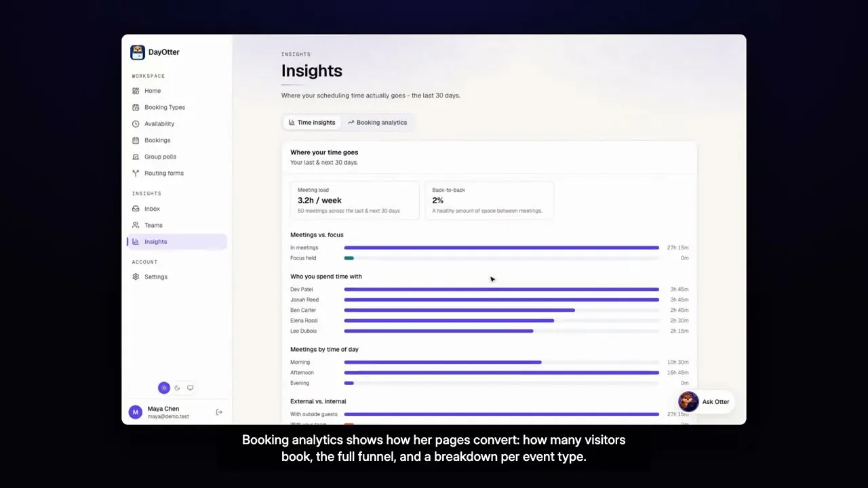Viewport: 868px width, 488px height.
Task: Click Maya Chen's purple M avatar
Action: [x=136, y=412]
